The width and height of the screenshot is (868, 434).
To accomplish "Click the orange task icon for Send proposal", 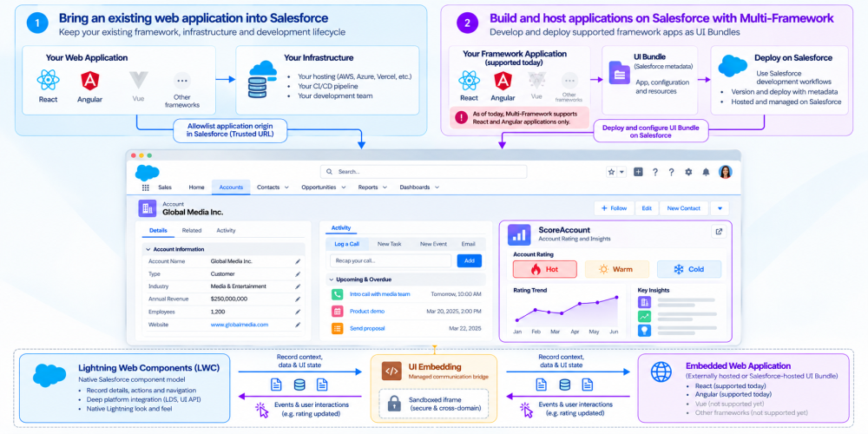I will [337, 328].
